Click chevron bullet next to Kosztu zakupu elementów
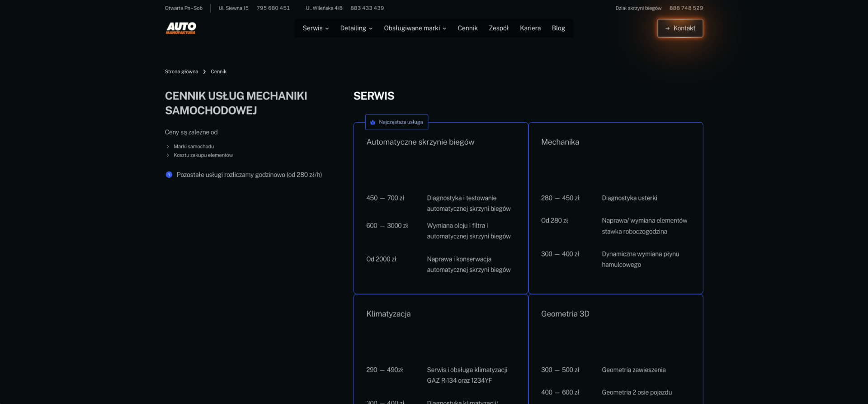This screenshot has width=868, height=404. click(x=168, y=155)
